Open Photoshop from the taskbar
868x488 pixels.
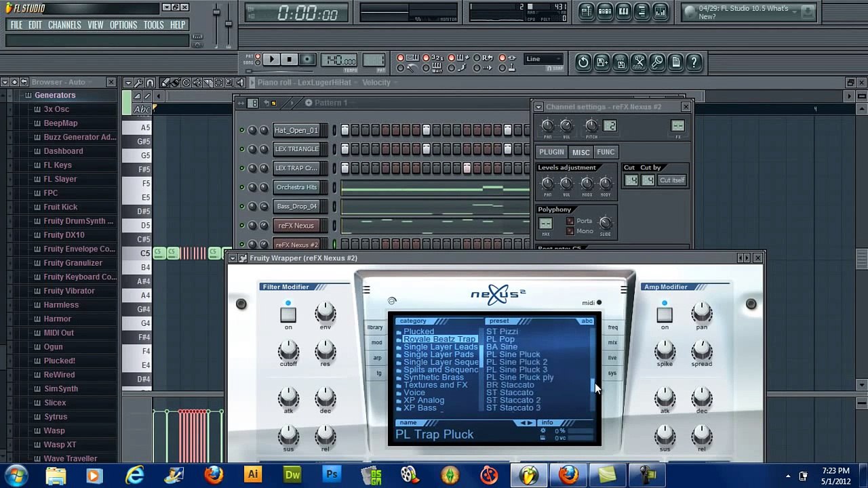tap(332, 475)
